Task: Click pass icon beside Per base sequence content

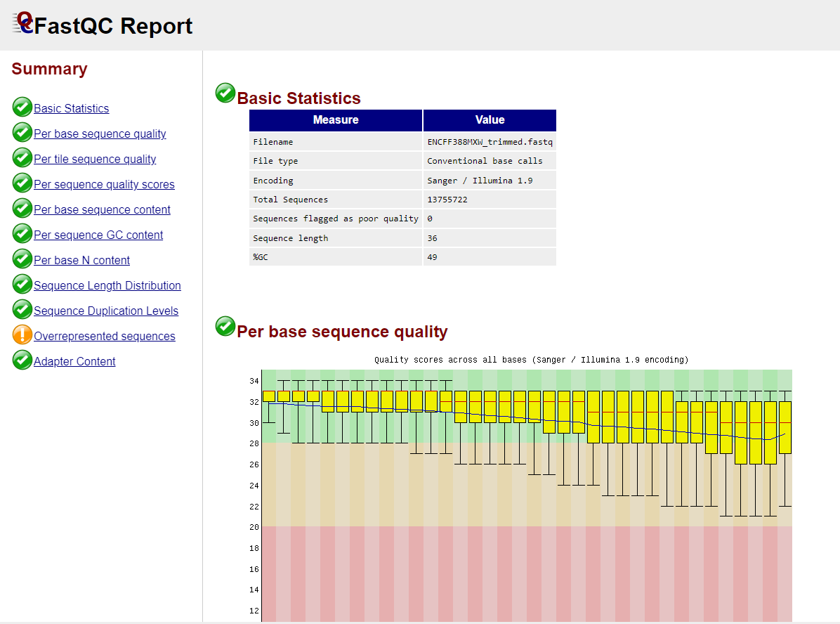Action: click(x=22, y=208)
